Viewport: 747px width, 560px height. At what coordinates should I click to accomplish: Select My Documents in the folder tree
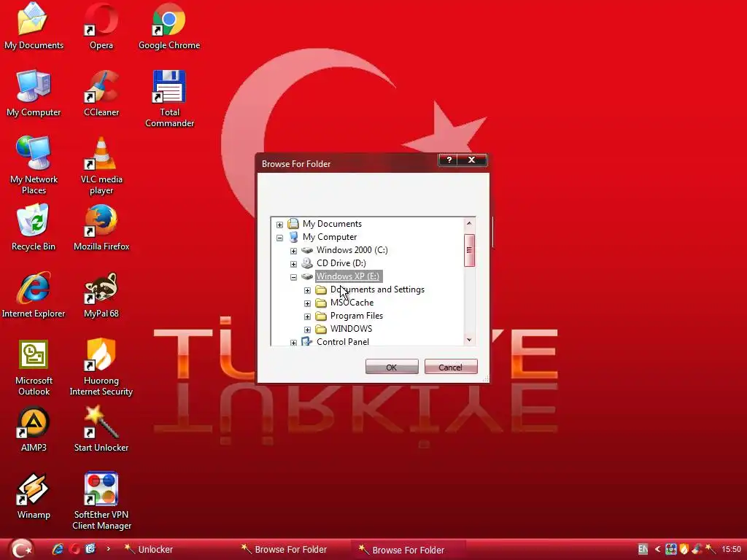tap(332, 224)
